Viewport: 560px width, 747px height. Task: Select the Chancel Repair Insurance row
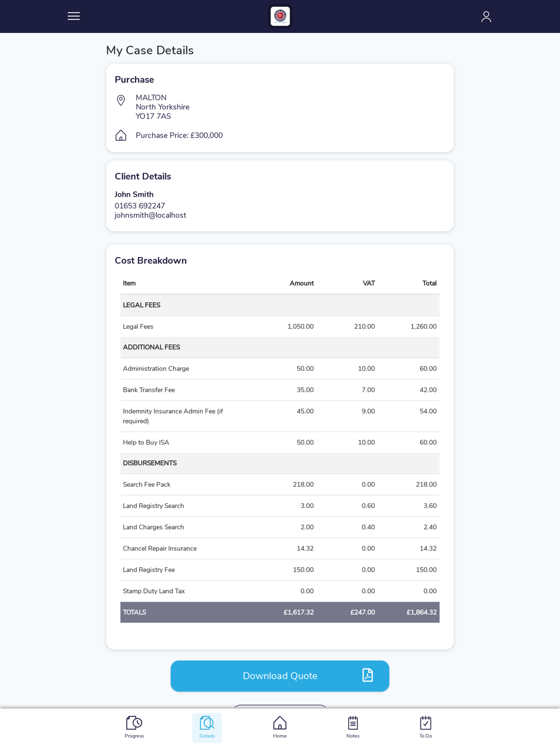pos(280,549)
